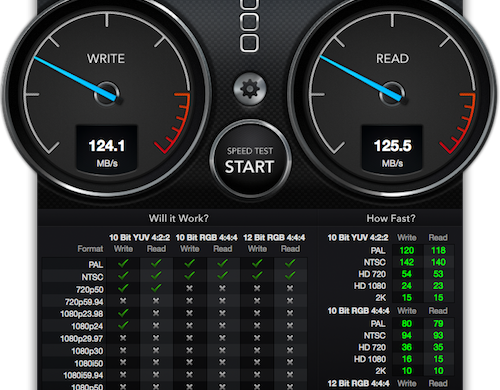Click '10 Bit RGB 4:4:4' section header in How Fast
The height and width of the screenshot is (390, 500).
pyautogui.click(x=358, y=311)
